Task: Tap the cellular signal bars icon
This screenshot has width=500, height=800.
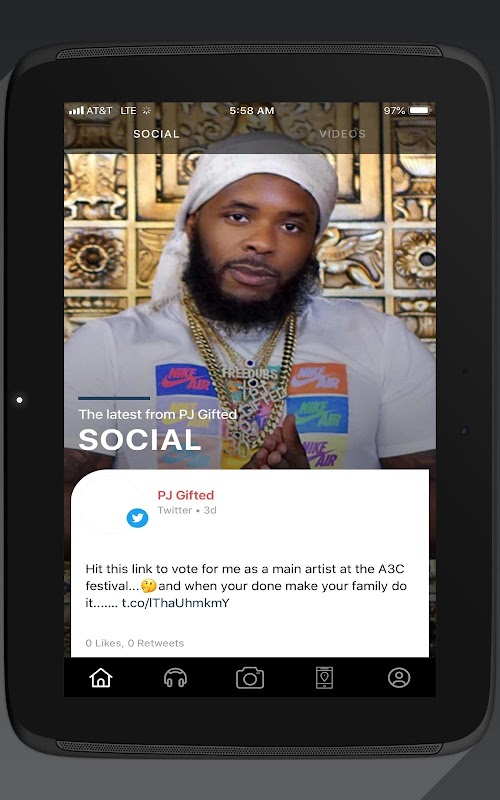Action: click(76, 110)
